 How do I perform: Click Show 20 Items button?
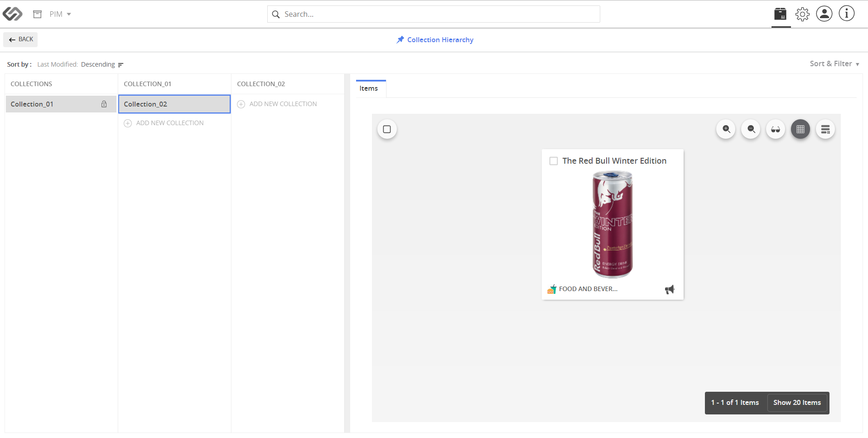[x=797, y=403]
